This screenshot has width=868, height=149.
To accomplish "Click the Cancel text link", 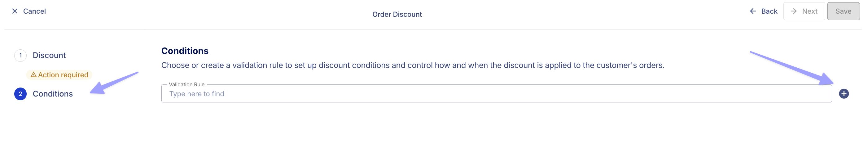I will [x=34, y=11].
